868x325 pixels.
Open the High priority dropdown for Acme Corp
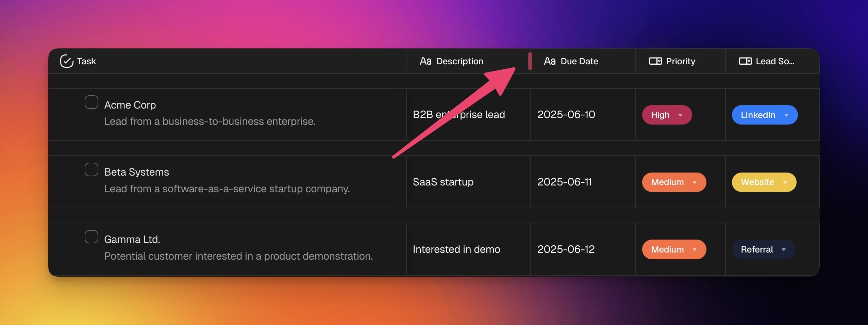(x=667, y=115)
